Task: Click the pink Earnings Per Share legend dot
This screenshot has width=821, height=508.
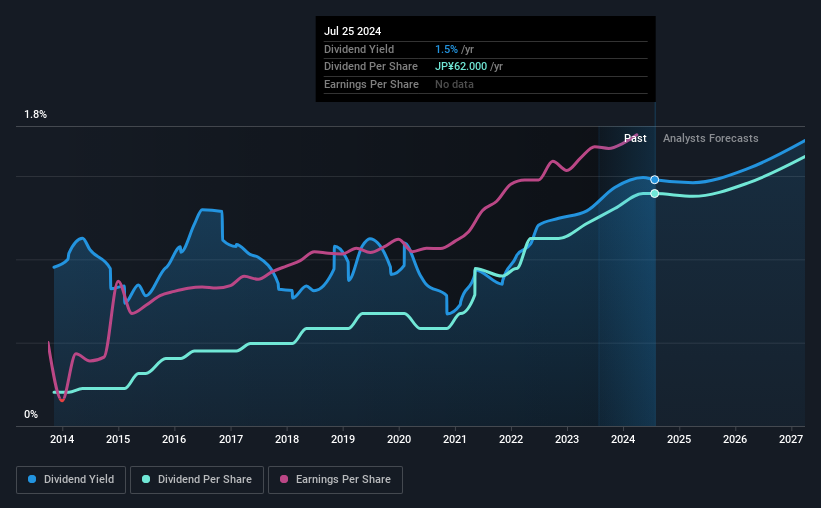Action: (284, 479)
